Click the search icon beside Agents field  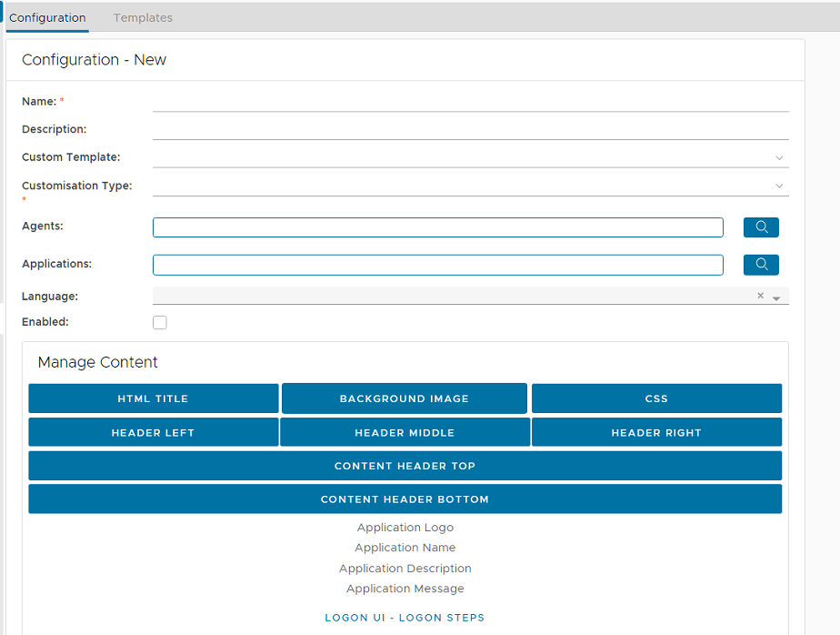pyautogui.click(x=761, y=227)
